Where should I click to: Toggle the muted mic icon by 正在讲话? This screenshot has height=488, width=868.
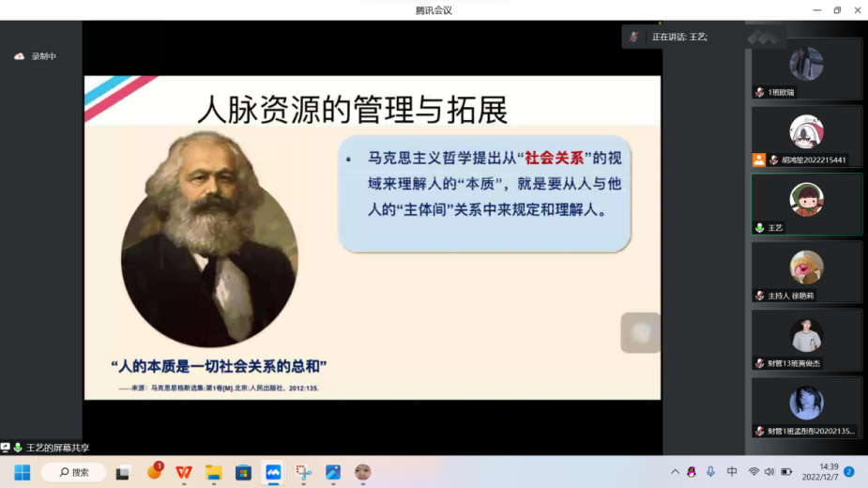click(634, 37)
